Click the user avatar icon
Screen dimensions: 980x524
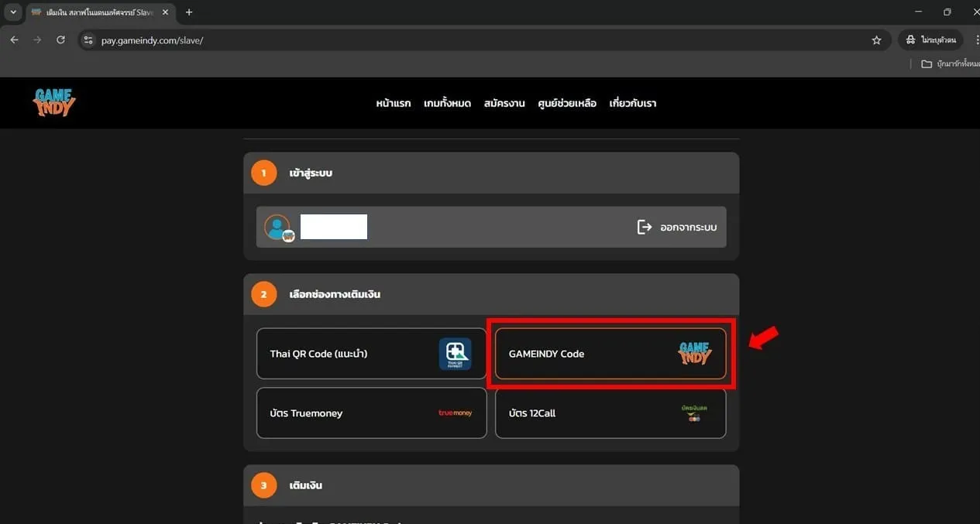point(278,228)
